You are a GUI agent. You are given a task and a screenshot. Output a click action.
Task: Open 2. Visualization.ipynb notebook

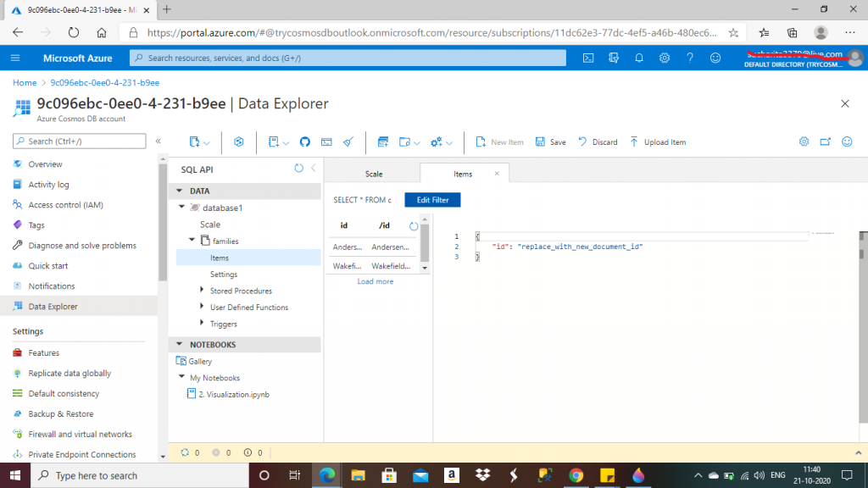point(232,394)
